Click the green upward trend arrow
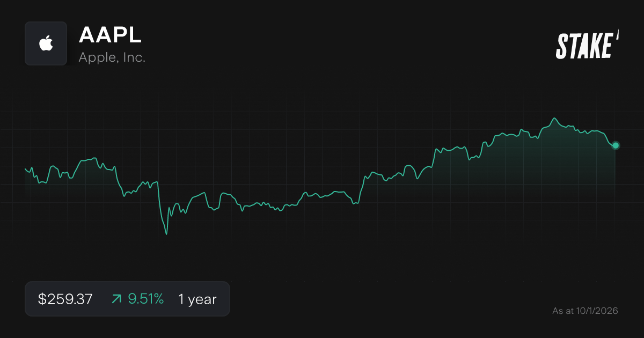The width and height of the screenshot is (644, 338). [116, 299]
